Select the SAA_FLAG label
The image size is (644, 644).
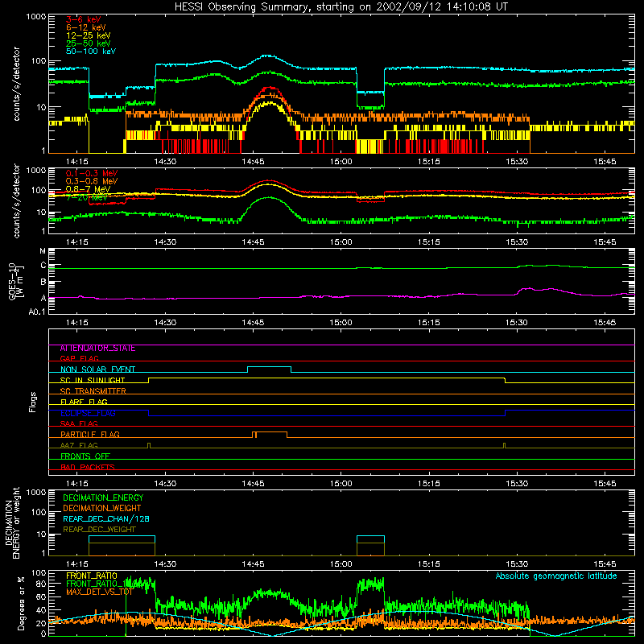tap(79, 423)
